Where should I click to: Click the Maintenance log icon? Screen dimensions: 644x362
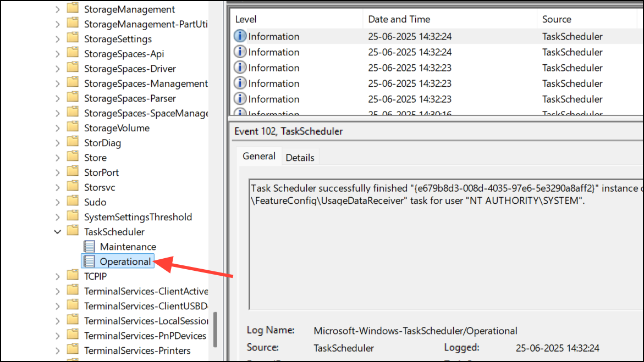coord(89,247)
